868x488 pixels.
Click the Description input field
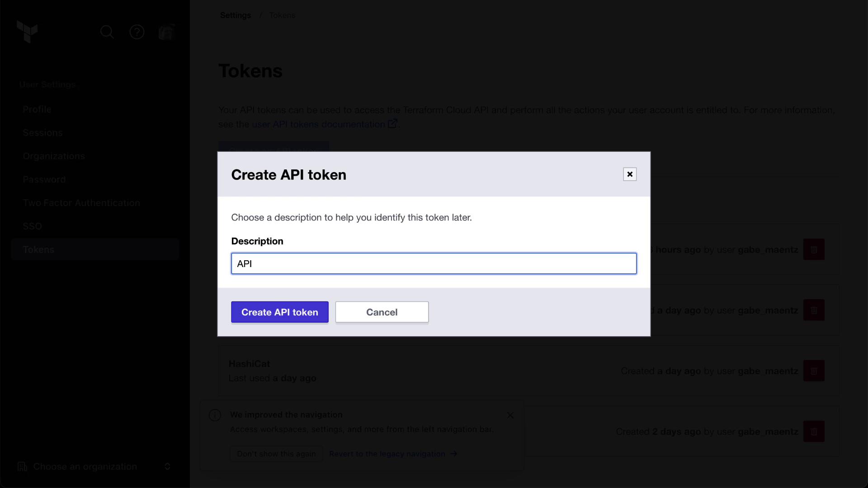click(x=434, y=264)
